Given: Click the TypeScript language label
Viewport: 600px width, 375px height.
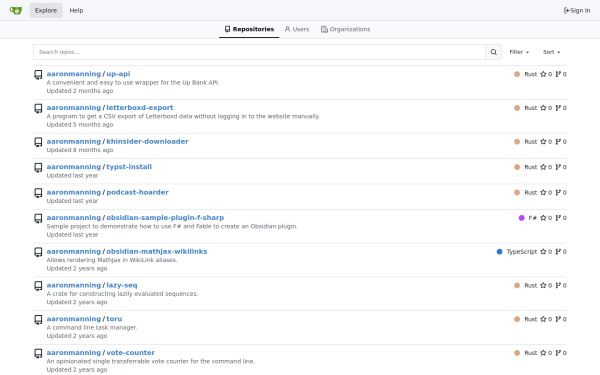Looking at the screenshot, I should click(522, 251).
